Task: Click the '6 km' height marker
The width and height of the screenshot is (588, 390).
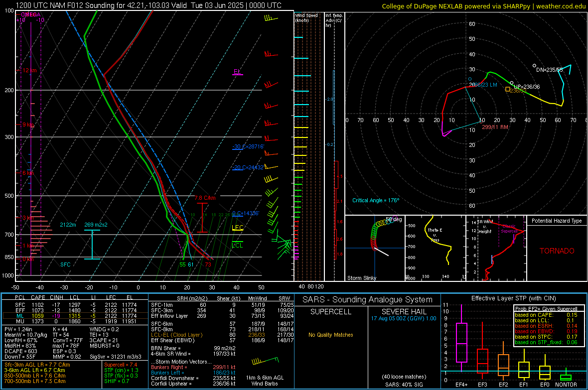Action: tap(29, 173)
